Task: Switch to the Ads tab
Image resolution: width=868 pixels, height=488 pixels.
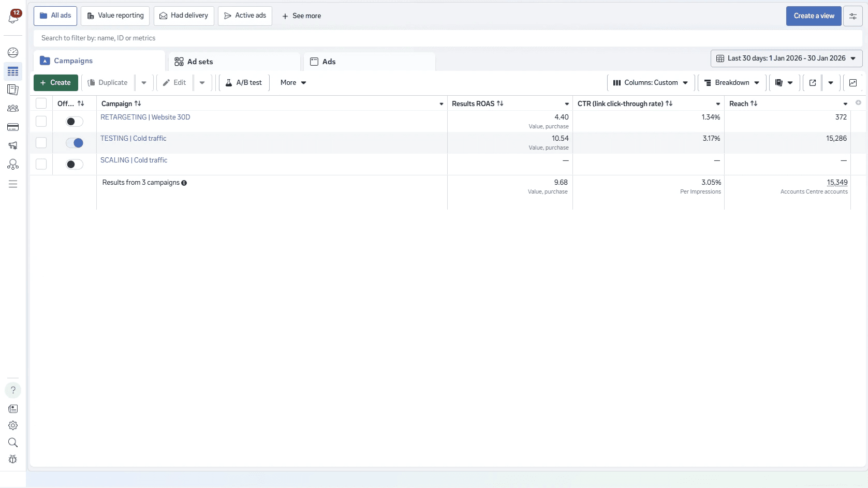Action: [370, 62]
